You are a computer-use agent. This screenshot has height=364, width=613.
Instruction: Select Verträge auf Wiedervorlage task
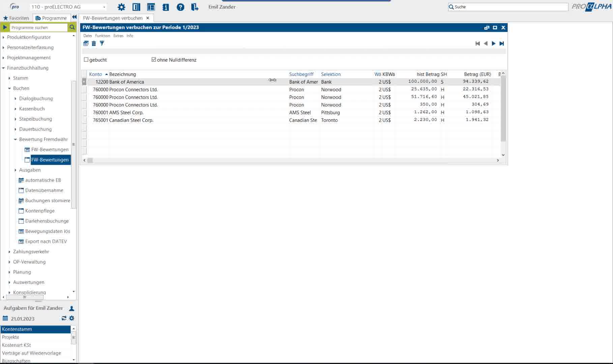pos(32,353)
